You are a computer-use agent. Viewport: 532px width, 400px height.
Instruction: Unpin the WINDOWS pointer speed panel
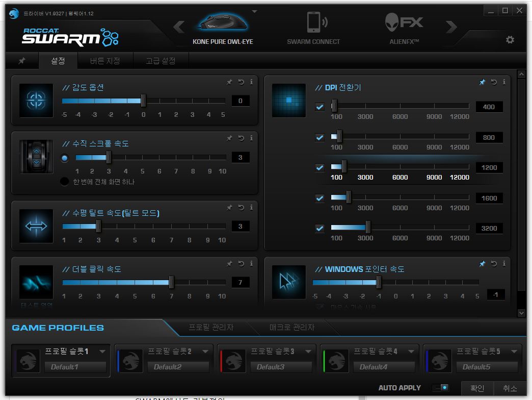tap(482, 263)
